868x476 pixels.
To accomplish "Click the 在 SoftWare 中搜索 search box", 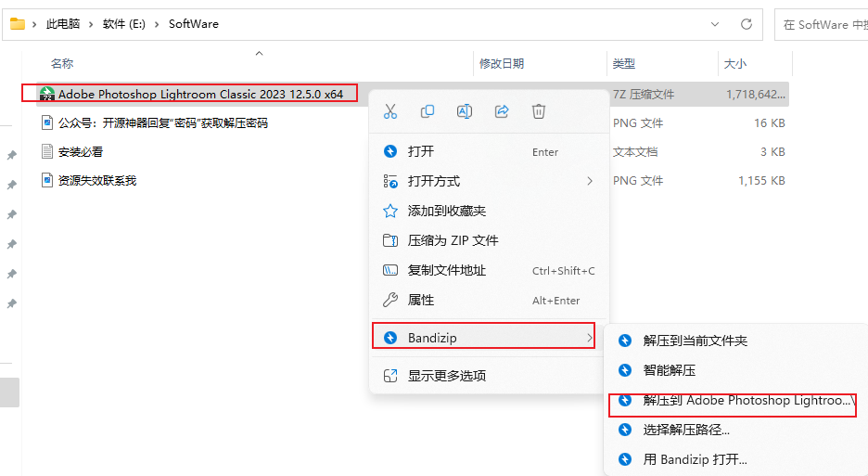I will pyautogui.click(x=822, y=24).
